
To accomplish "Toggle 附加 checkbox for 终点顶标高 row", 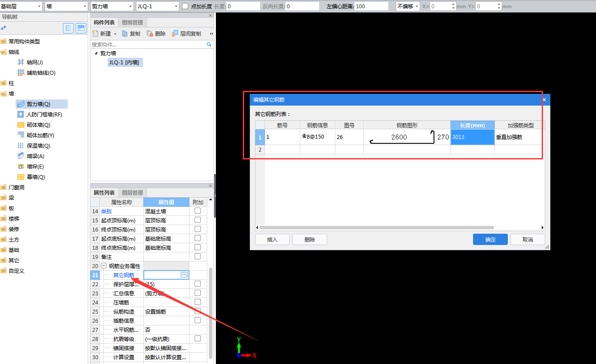I will 198,229.
